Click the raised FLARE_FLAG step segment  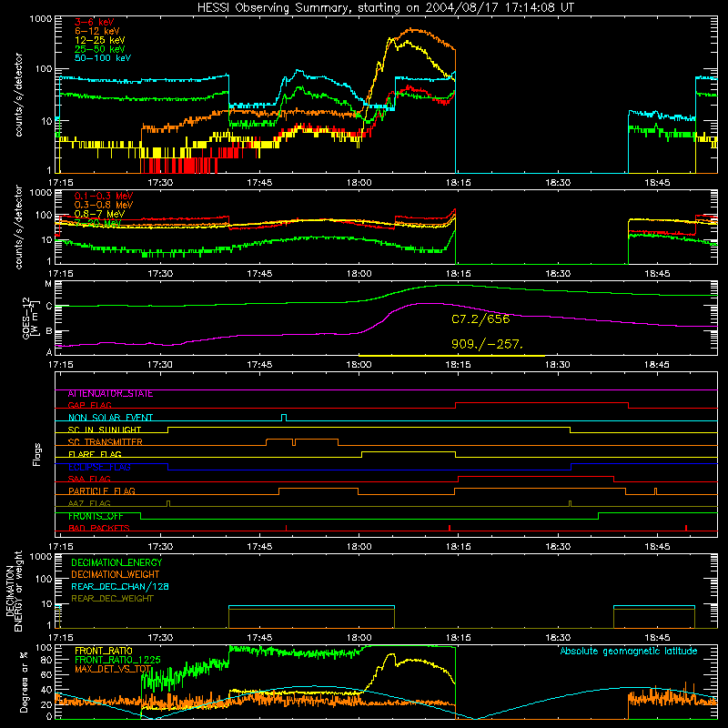pos(409,451)
